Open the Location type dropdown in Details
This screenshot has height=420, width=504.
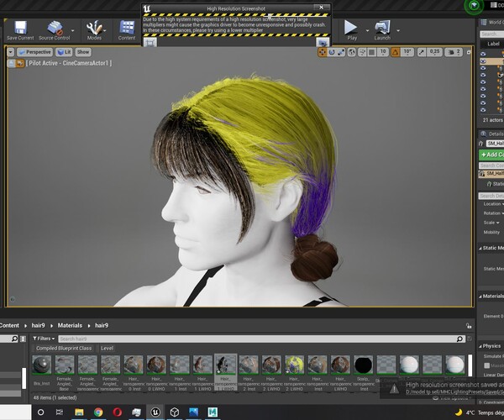[x=493, y=204]
